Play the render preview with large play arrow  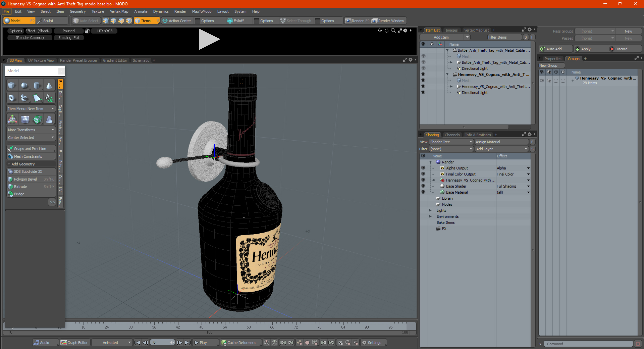(209, 39)
